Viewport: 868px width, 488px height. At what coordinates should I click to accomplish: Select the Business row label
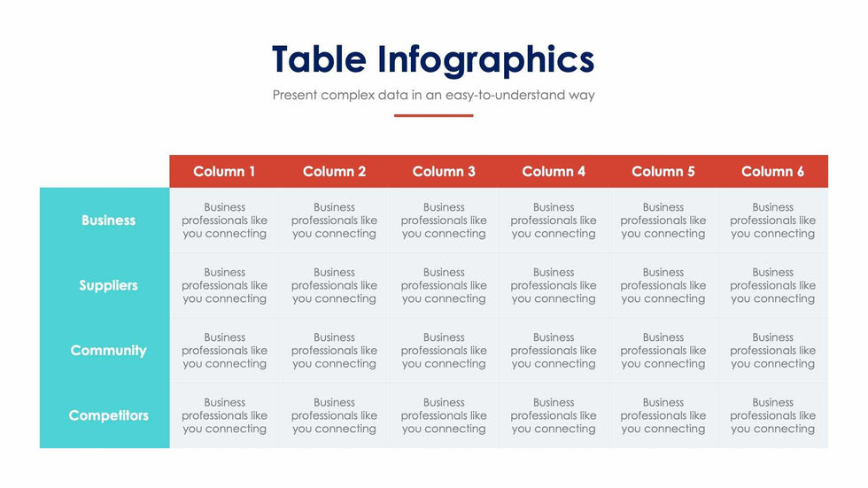108,221
